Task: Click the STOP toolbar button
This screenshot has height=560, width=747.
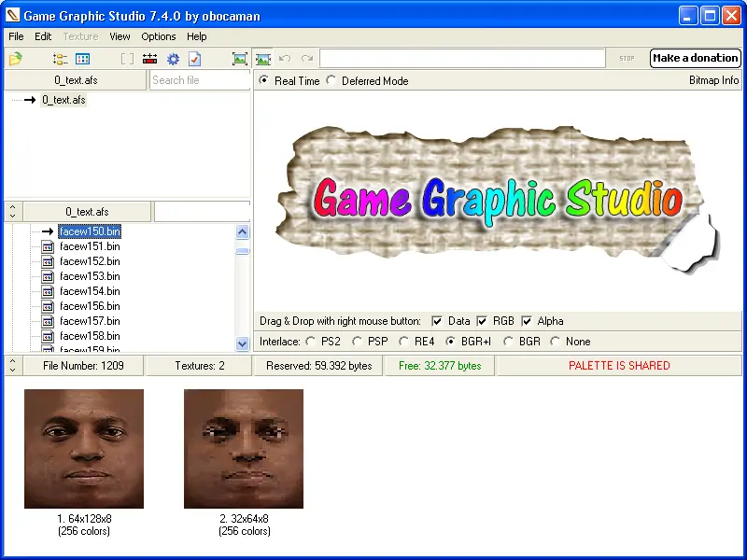Action: (x=627, y=59)
